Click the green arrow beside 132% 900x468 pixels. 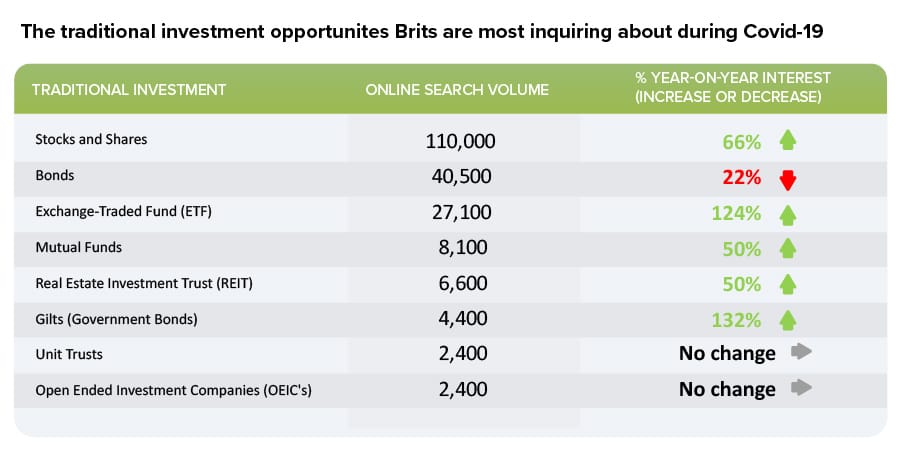point(788,320)
